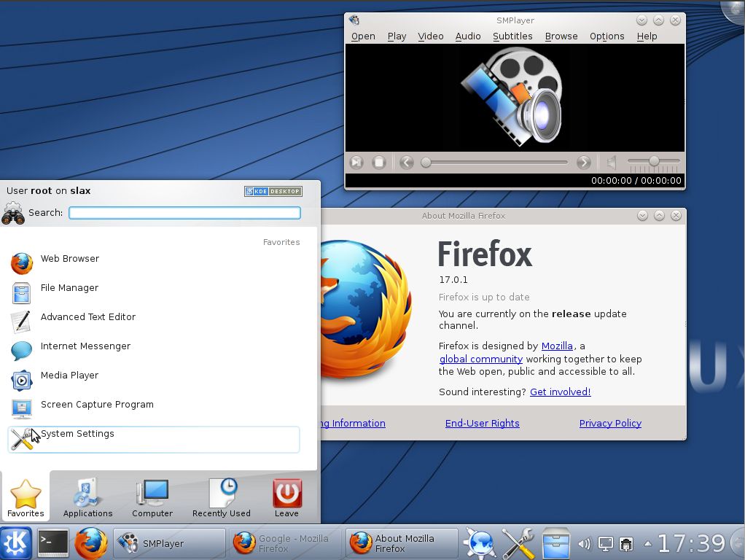Click the SMPlayer volume slider
Image resolution: width=745 pixels, height=560 pixels.
[x=654, y=162]
